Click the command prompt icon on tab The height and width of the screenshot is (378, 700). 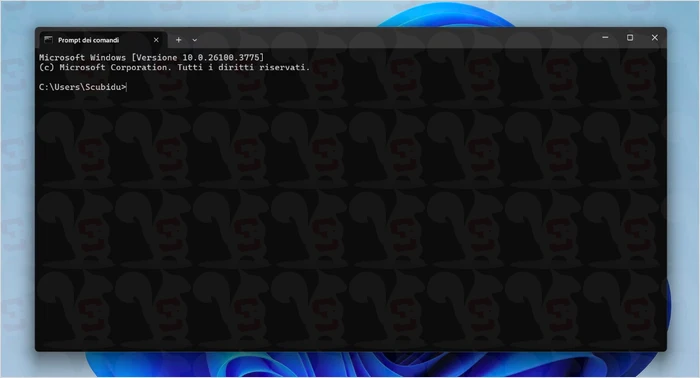click(48, 40)
